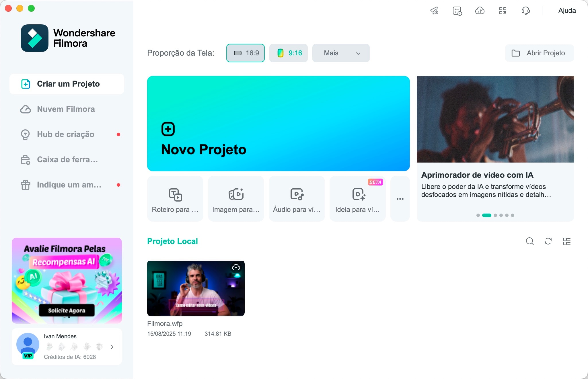Open the grid apps icon in top bar
This screenshot has width=588, height=379.
click(503, 11)
